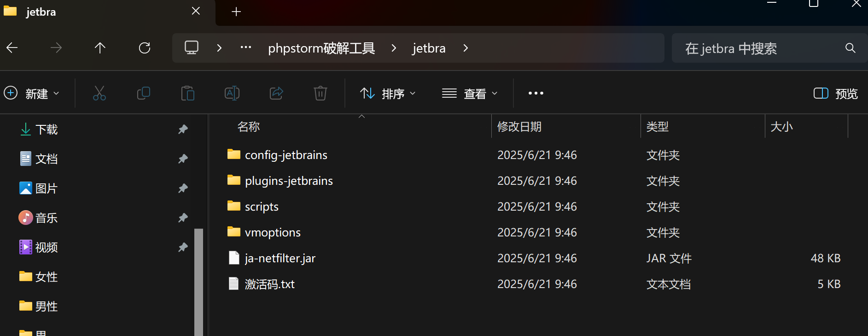Viewport: 868px width, 336px height.
Task: Add a new tab with plus button
Action: 236,12
